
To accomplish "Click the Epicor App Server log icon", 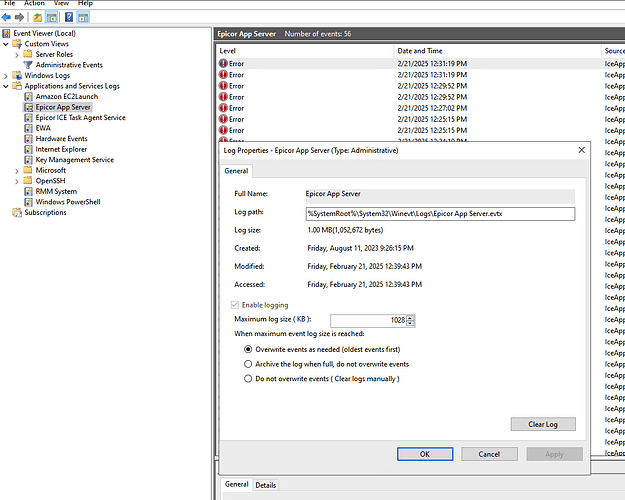I will click(28, 107).
